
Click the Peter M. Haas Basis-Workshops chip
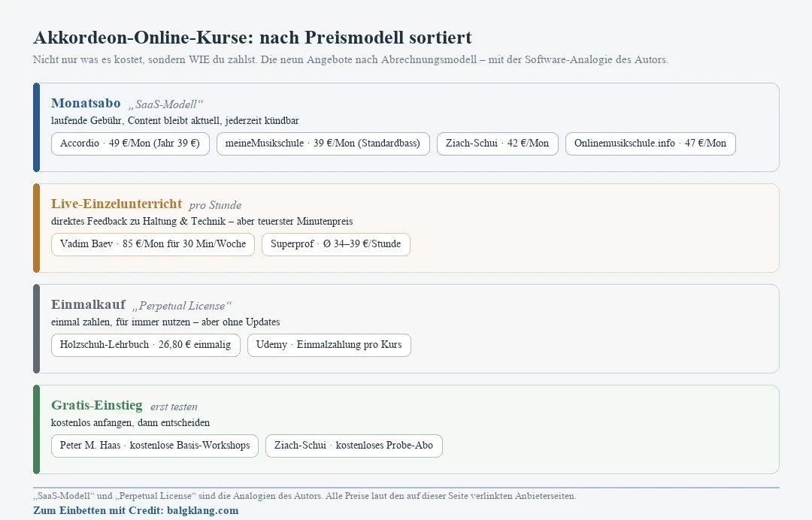point(154,446)
